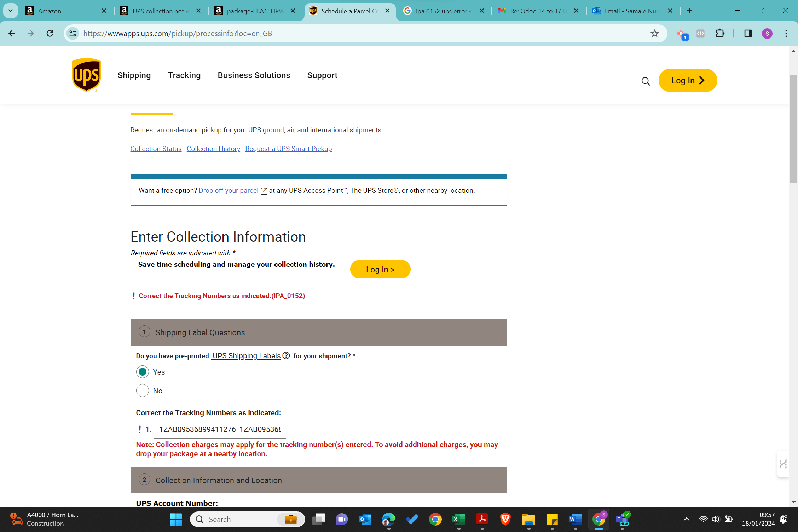Reload the UPS pickup page

click(50, 33)
